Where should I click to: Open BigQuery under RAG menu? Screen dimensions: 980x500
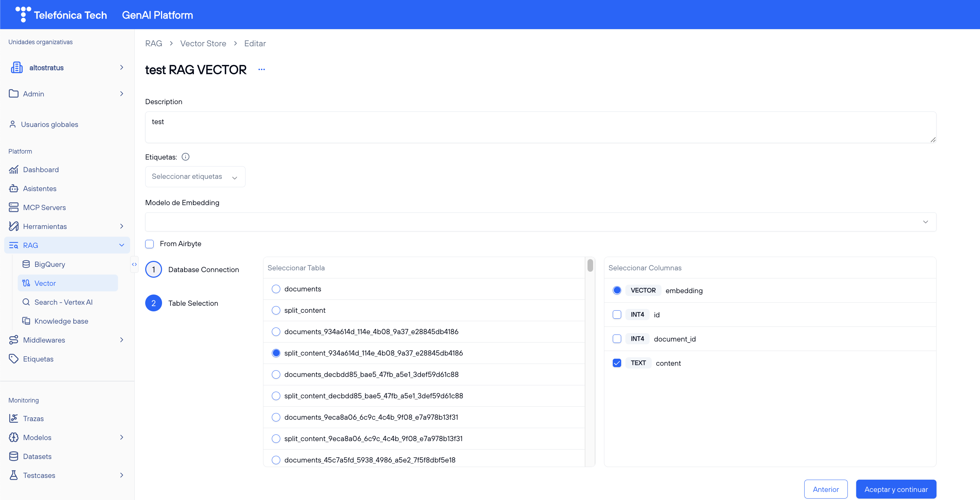[x=49, y=264]
